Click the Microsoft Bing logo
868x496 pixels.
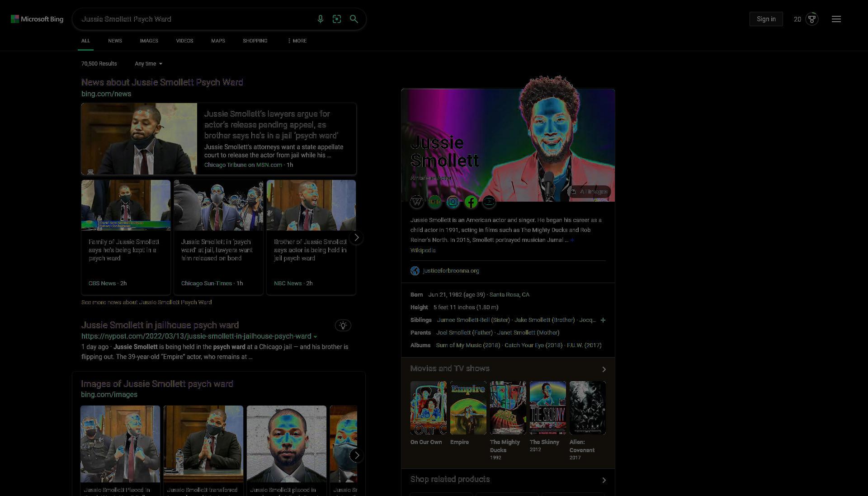37,19
